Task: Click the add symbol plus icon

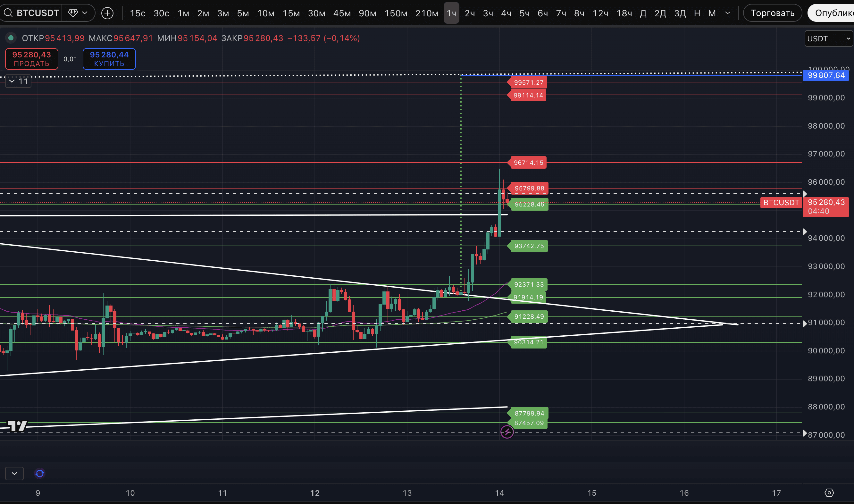Action: pos(107,13)
